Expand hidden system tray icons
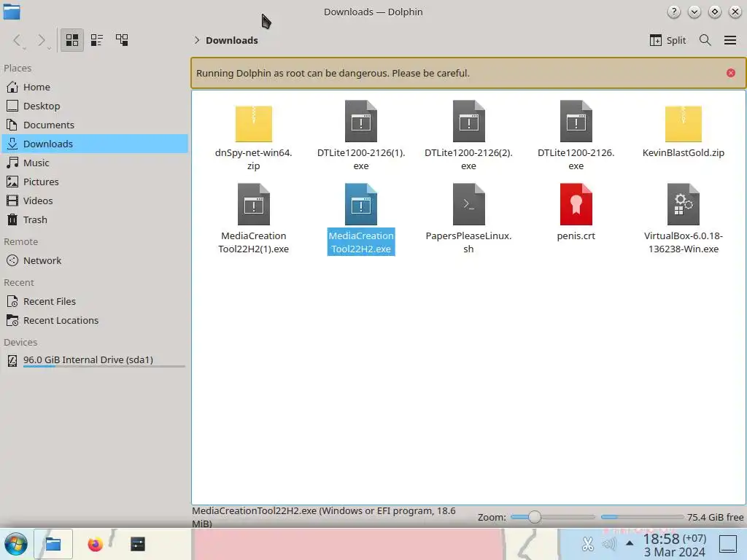The width and height of the screenshot is (747, 560). [x=630, y=543]
